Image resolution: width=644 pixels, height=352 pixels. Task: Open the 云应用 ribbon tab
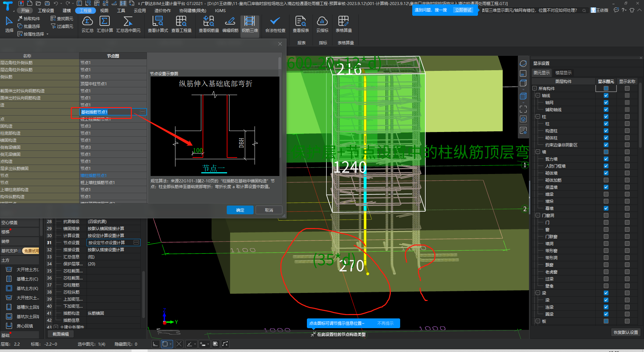pyautogui.click(x=140, y=10)
